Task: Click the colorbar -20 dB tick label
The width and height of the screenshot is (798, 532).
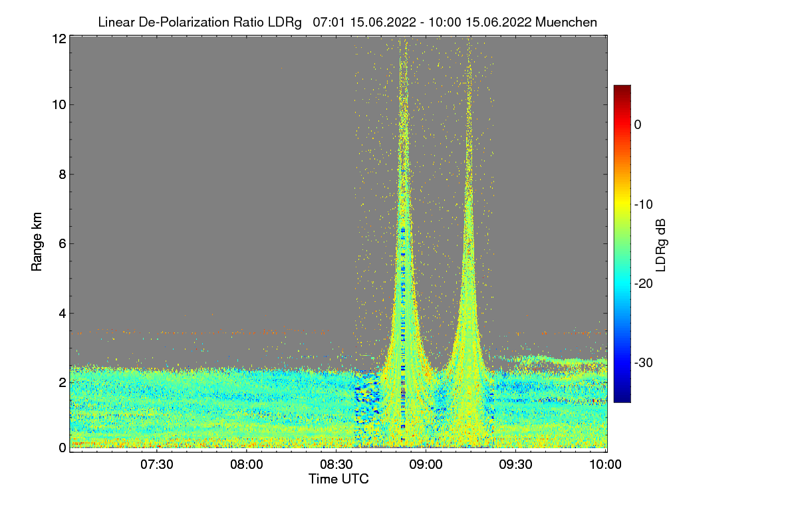Action: pyautogui.click(x=643, y=283)
